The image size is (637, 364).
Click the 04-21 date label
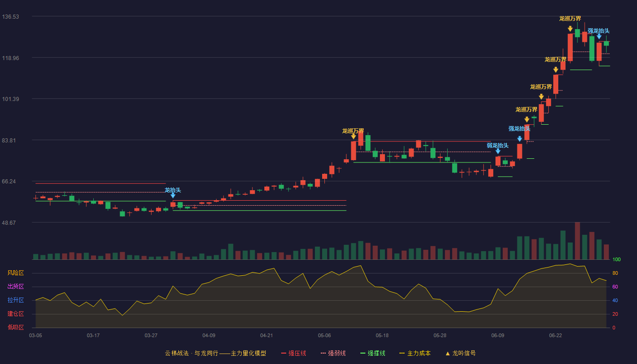(267, 335)
